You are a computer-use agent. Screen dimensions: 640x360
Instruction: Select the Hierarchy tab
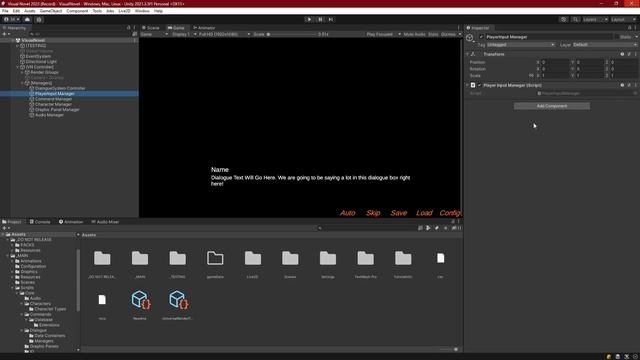15,28
